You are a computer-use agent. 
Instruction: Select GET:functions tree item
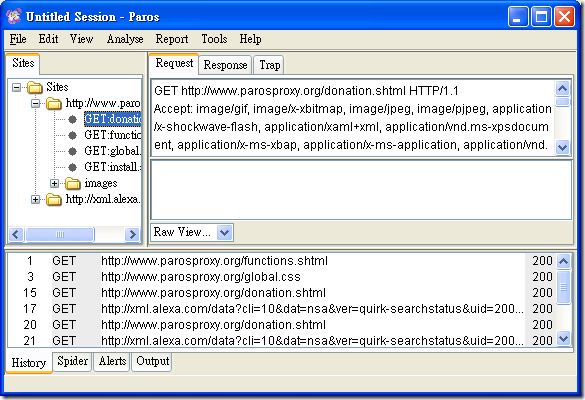pos(113,135)
